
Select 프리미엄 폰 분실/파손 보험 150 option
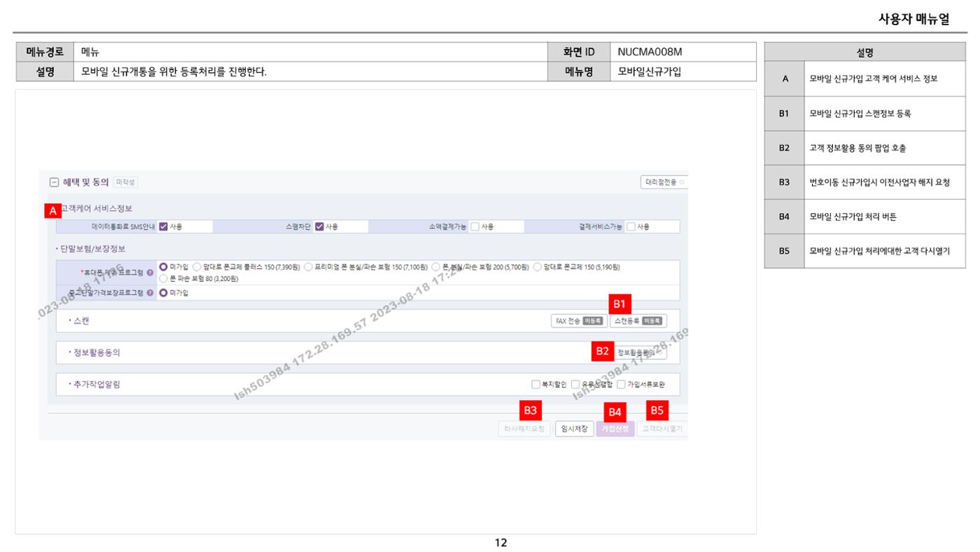308,266
